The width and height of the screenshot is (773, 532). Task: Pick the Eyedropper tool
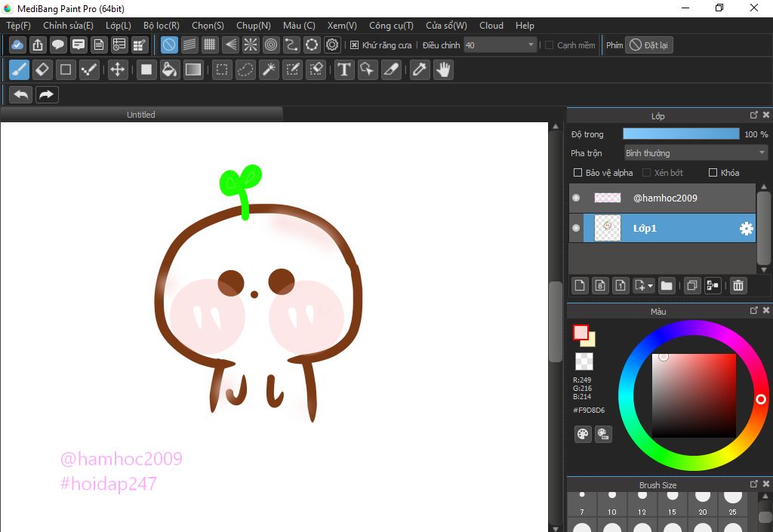click(419, 70)
